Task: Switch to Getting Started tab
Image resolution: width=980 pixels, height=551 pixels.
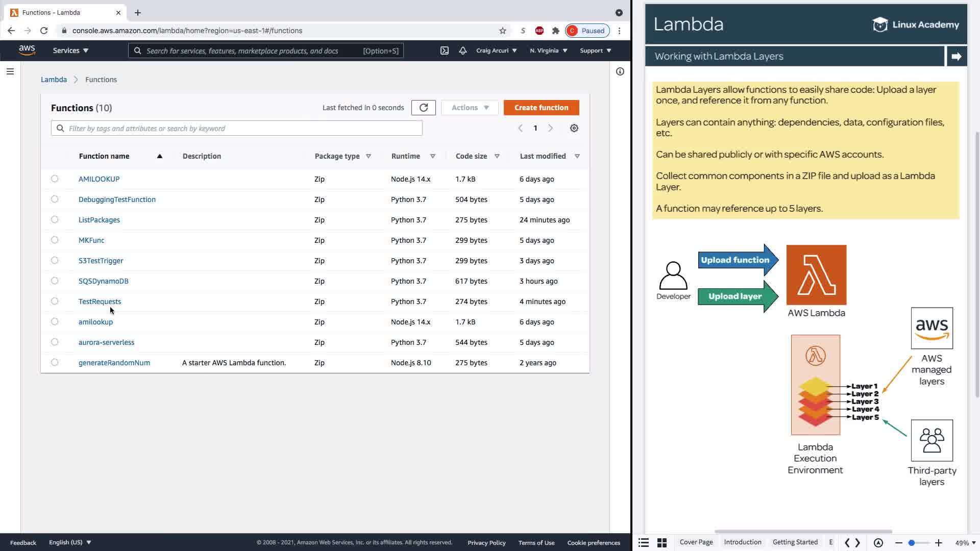Action: (x=795, y=542)
